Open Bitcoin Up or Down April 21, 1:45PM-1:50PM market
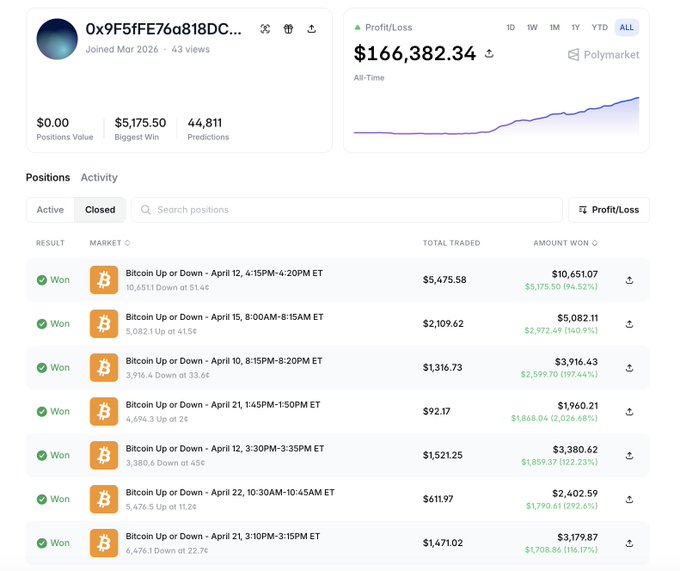Screen dimensions: 680x571 pos(223,405)
